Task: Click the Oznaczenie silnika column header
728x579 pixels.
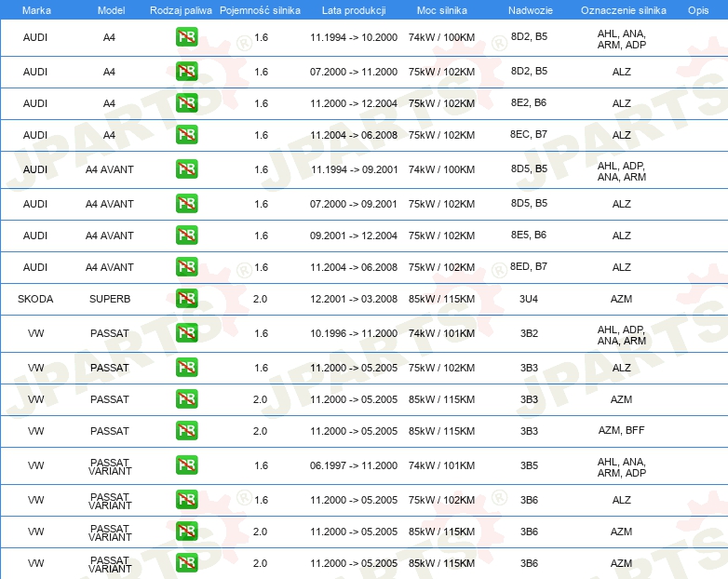Action: pyautogui.click(x=623, y=10)
